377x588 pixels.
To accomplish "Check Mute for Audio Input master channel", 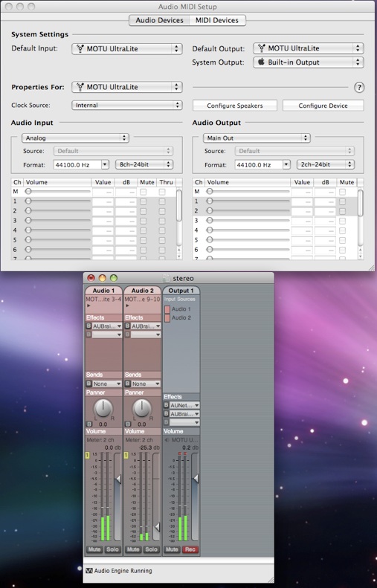I will [144, 192].
